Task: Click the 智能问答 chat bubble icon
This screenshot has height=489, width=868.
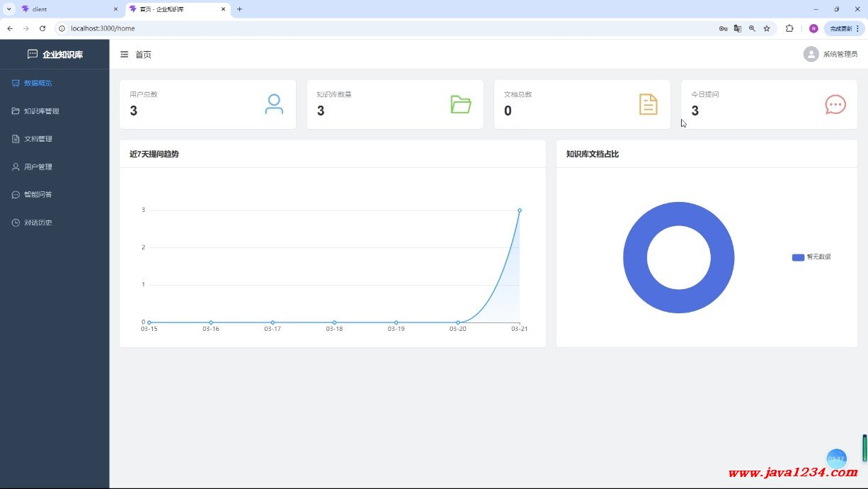Action: [16, 195]
